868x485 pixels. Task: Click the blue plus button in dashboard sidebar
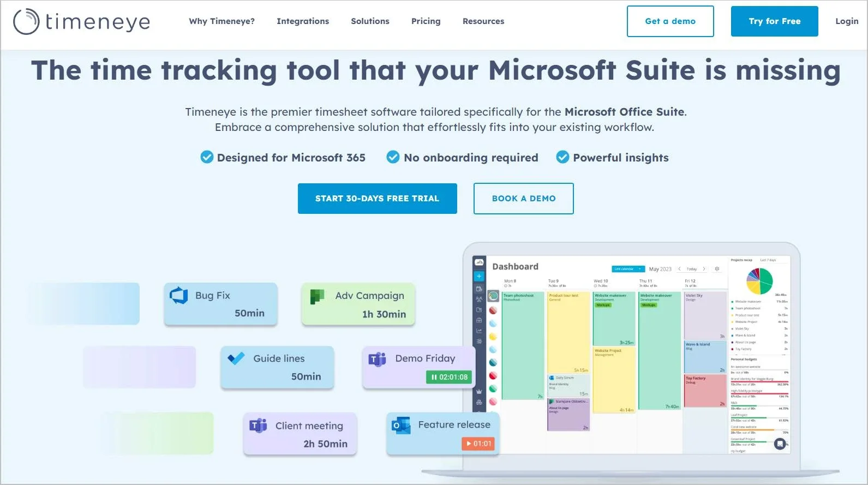(x=479, y=276)
